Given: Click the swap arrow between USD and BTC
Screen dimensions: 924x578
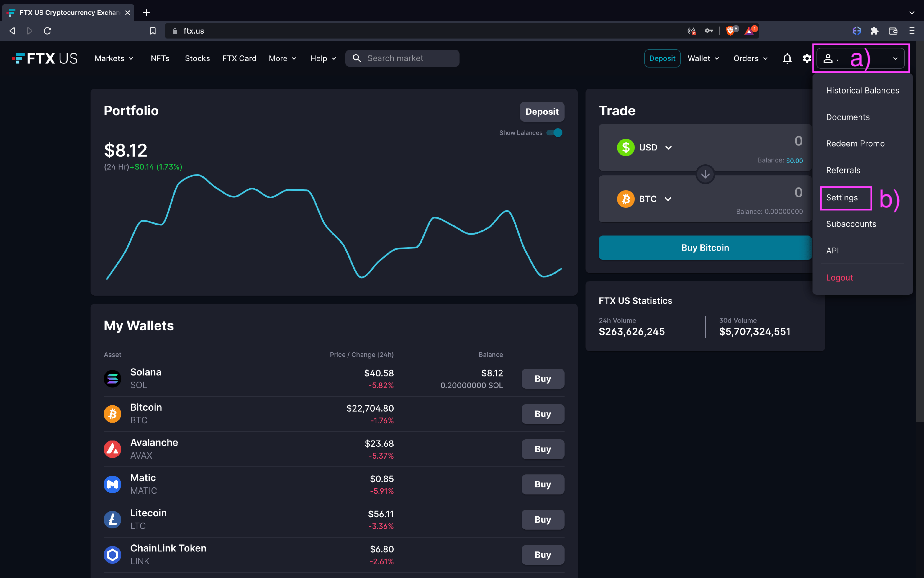Looking at the screenshot, I should tap(705, 174).
